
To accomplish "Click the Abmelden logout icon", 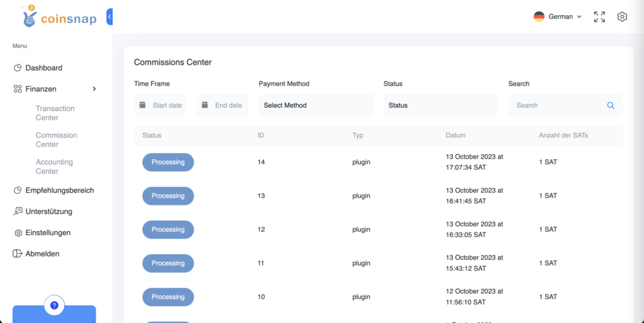I will [x=18, y=254].
